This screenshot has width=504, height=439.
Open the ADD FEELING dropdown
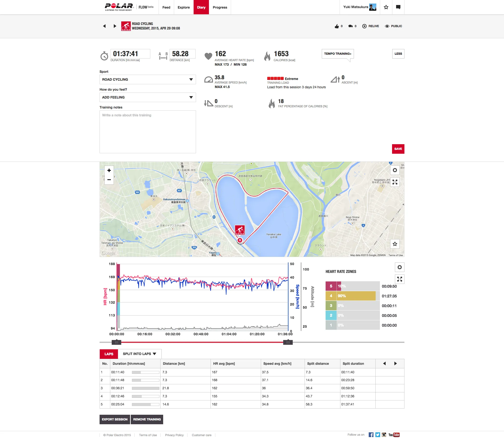pos(147,97)
